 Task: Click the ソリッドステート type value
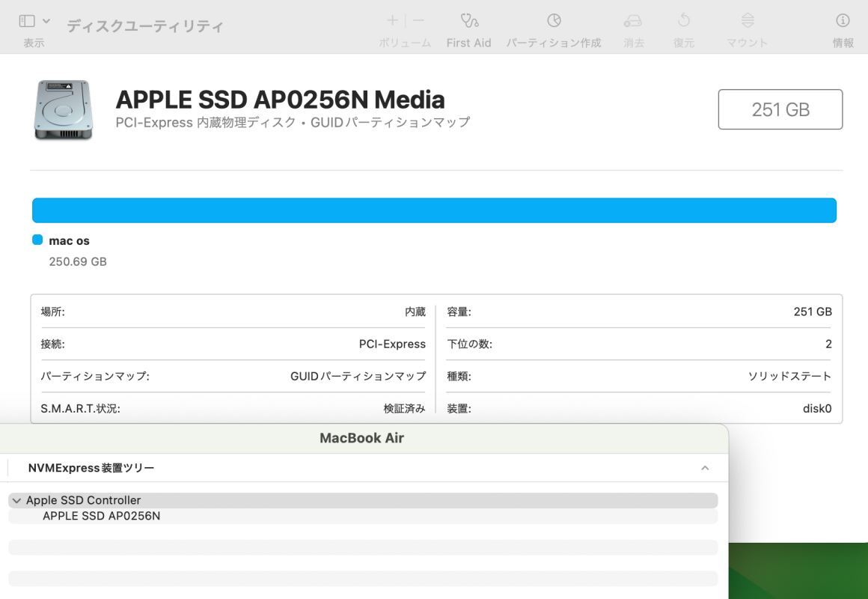[x=790, y=376]
